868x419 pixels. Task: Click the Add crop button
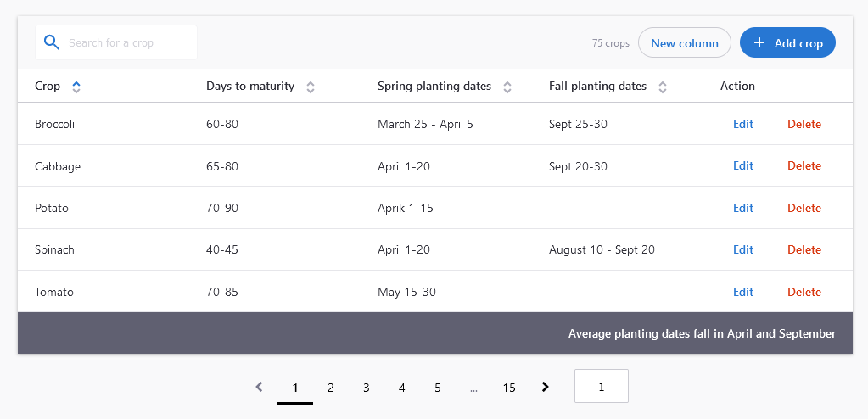(787, 42)
